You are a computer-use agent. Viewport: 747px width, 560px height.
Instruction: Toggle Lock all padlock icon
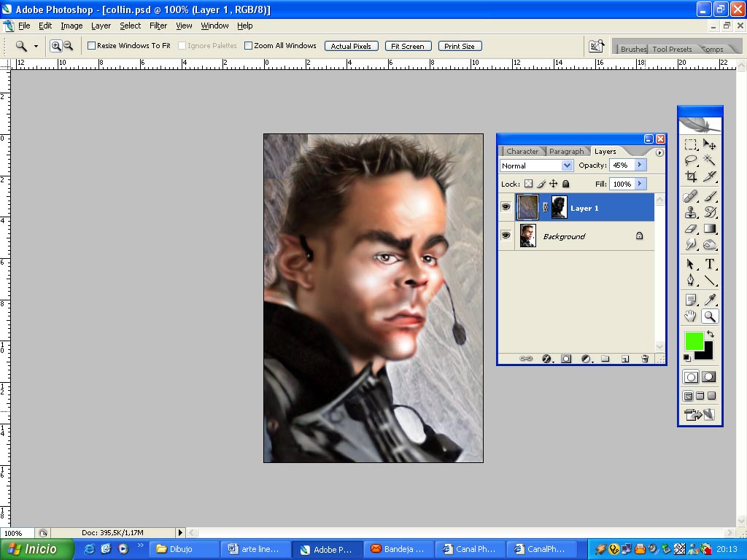point(565,184)
